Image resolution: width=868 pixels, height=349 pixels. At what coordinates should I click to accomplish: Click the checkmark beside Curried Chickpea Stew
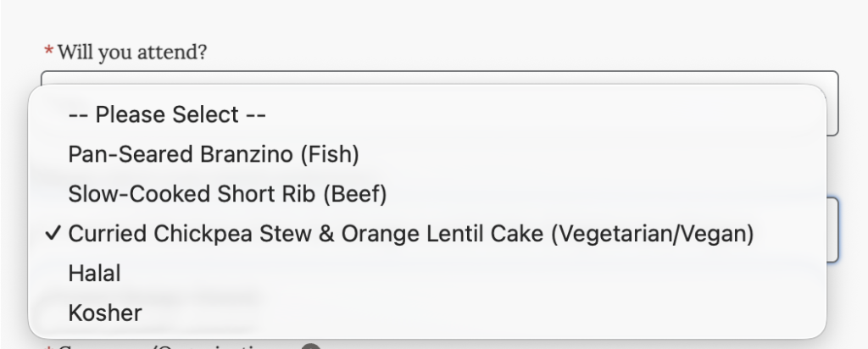pyautogui.click(x=54, y=235)
